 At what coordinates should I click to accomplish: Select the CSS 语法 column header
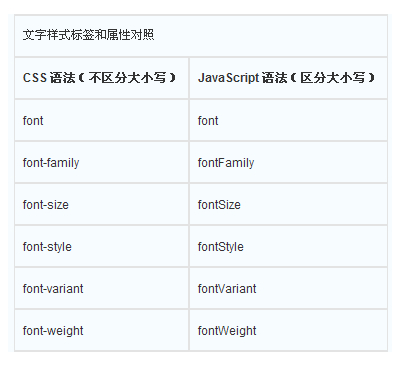point(102,78)
